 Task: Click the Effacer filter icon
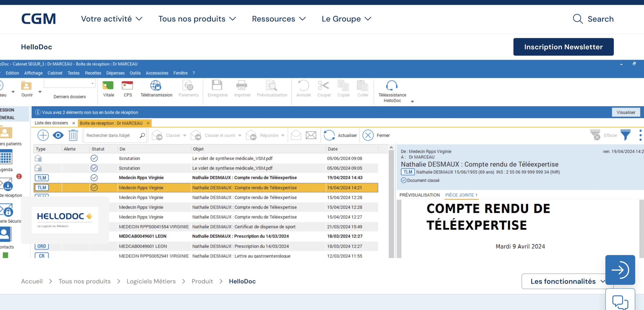pos(595,135)
